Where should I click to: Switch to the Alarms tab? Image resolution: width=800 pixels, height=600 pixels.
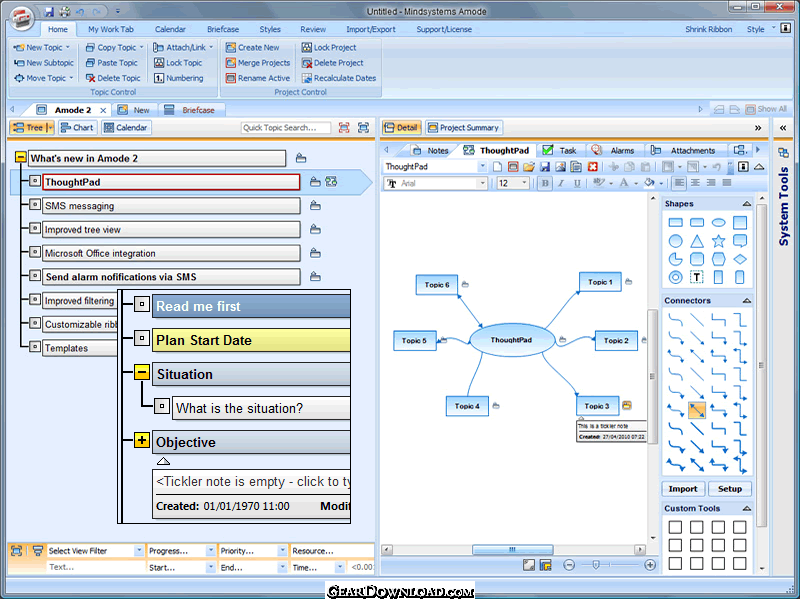tap(615, 151)
